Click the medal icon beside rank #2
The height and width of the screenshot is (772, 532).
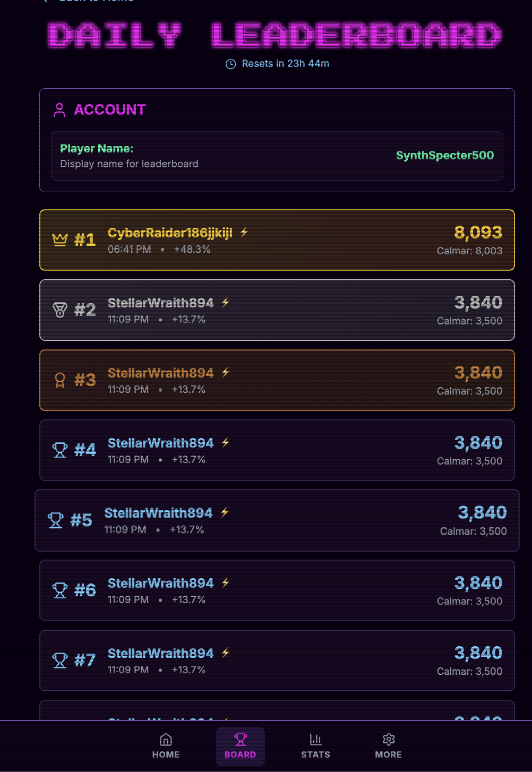coord(60,310)
